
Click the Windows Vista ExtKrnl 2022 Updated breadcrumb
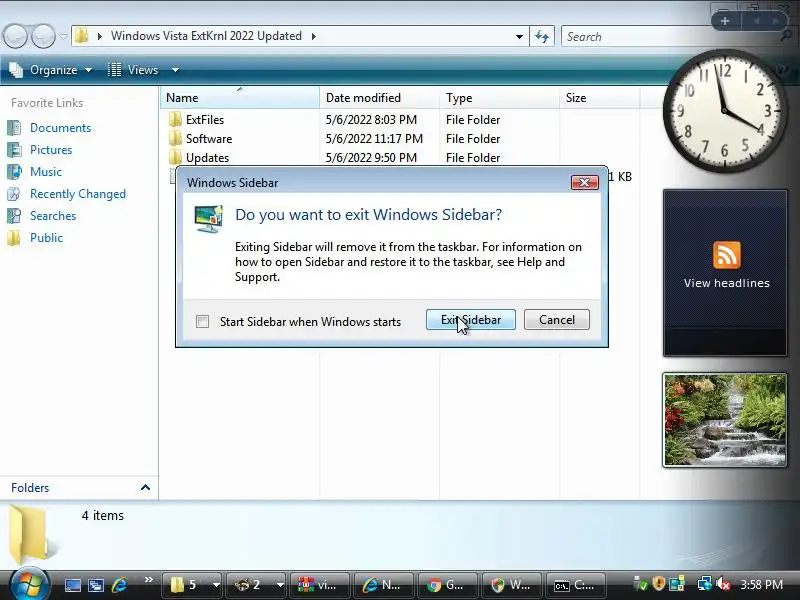coord(206,36)
